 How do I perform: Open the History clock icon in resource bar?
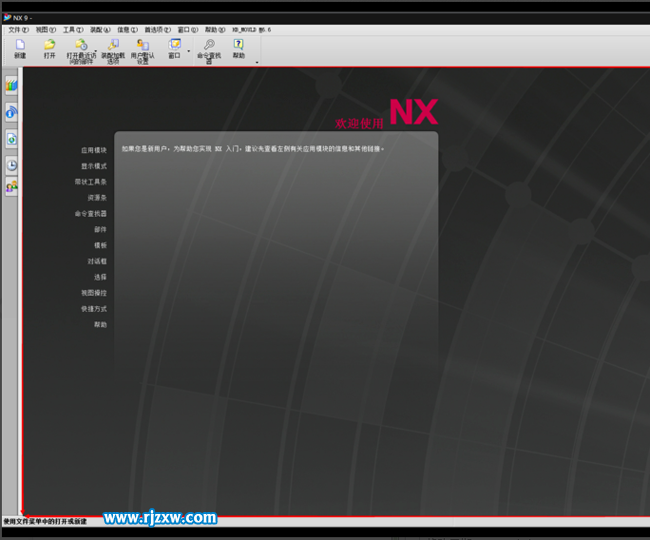(x=11, y=165)
